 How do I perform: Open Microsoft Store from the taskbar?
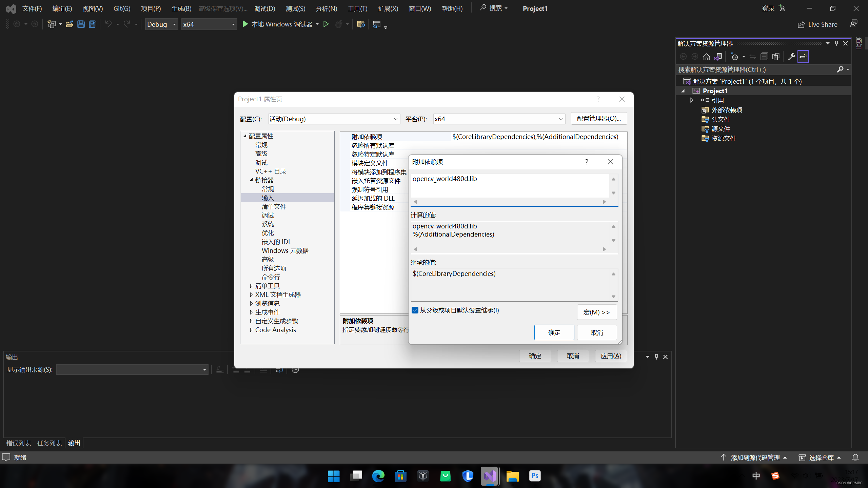click(x=400, y=476)
